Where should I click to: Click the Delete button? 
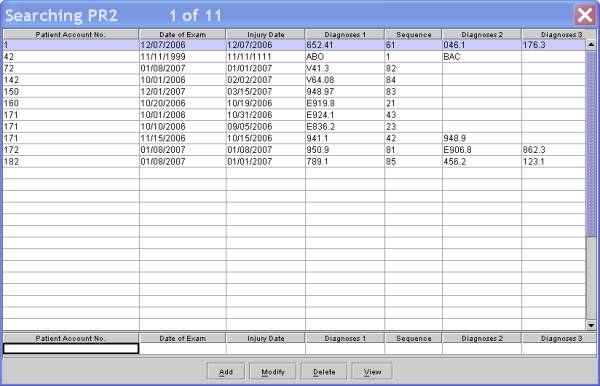click(x=324, y=371)
